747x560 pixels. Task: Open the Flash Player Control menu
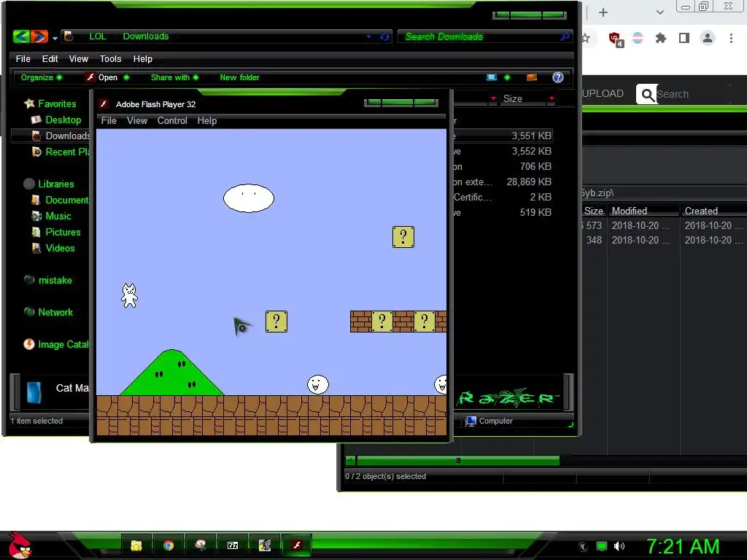pos(172,120)
